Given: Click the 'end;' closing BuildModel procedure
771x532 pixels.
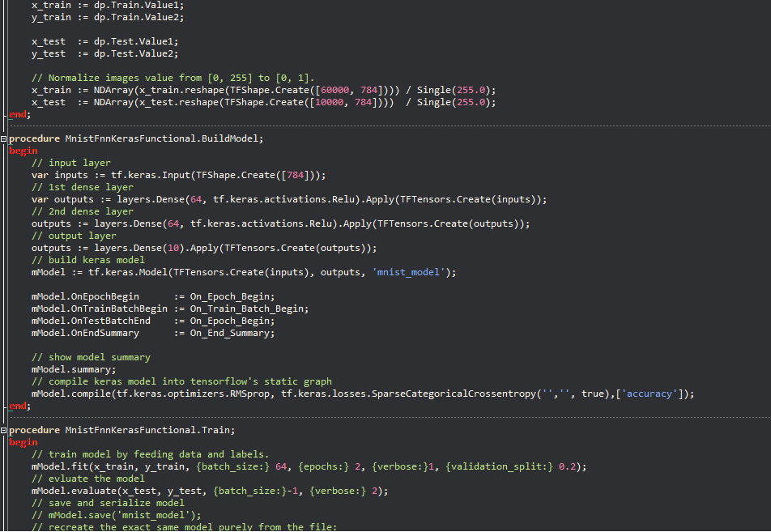Looking at the screenshot, I should pyautogui.click(x=20, y=406).
